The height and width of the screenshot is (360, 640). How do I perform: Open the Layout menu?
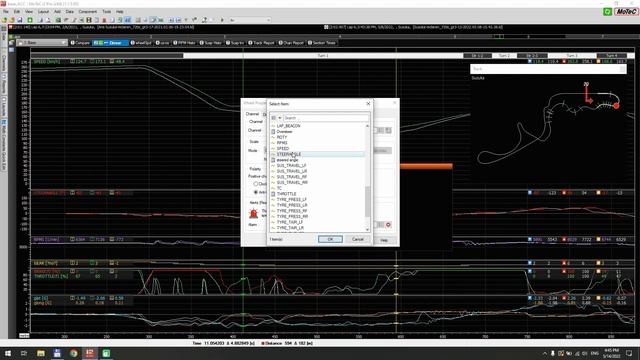coord(43,11)
